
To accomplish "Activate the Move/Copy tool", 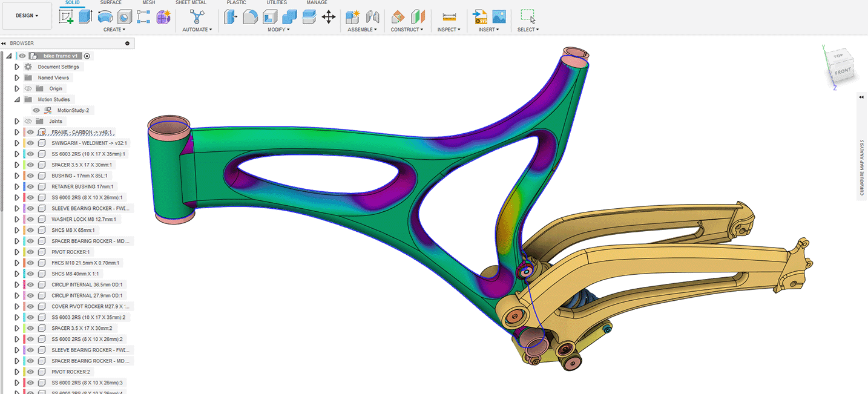I will point(329,17).
